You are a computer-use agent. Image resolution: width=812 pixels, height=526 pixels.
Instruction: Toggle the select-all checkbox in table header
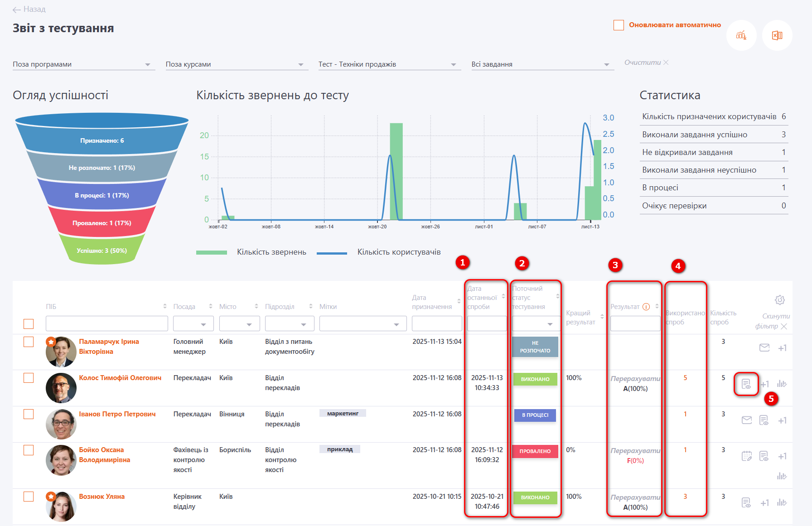pyautogui.click(x=29, y=324)
